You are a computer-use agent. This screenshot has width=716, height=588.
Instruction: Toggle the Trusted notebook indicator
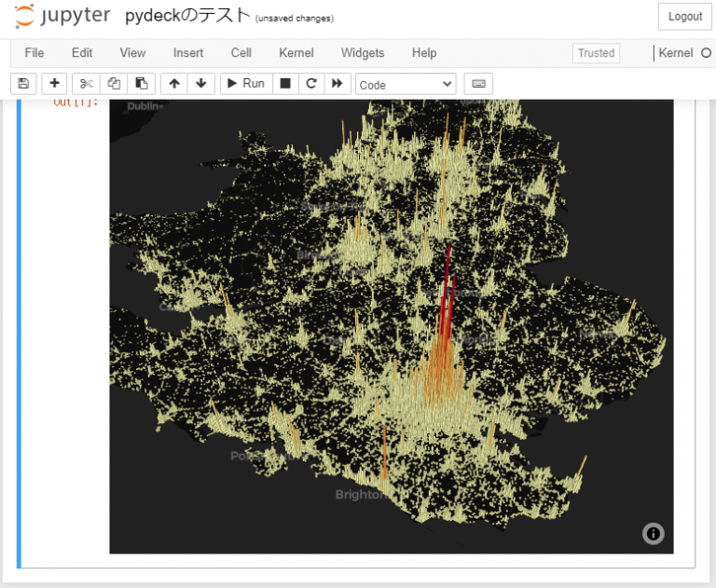(596, 53)
